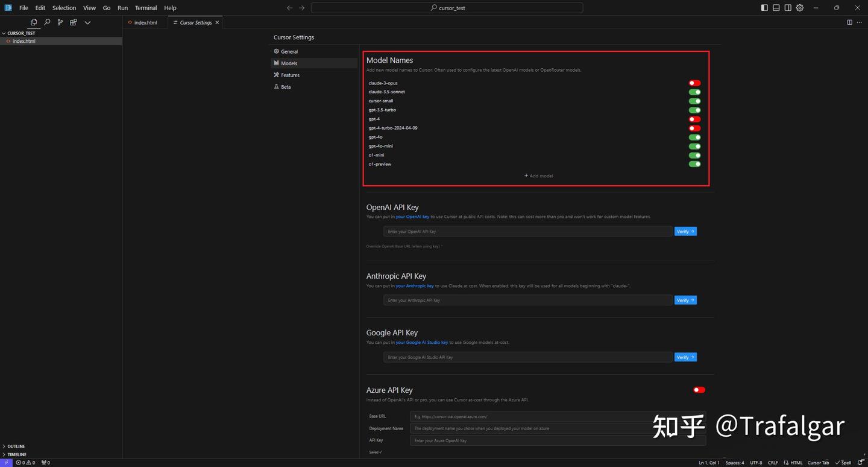Open the Extensions view icon
The width and height of the screenshot is (868, 467).
73,22
